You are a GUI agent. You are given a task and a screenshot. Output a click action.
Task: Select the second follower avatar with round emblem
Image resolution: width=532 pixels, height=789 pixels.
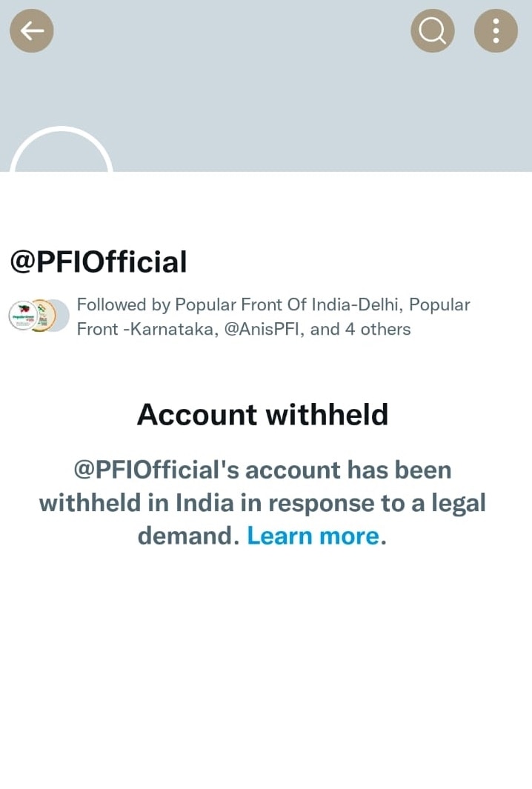coord(41,316)
